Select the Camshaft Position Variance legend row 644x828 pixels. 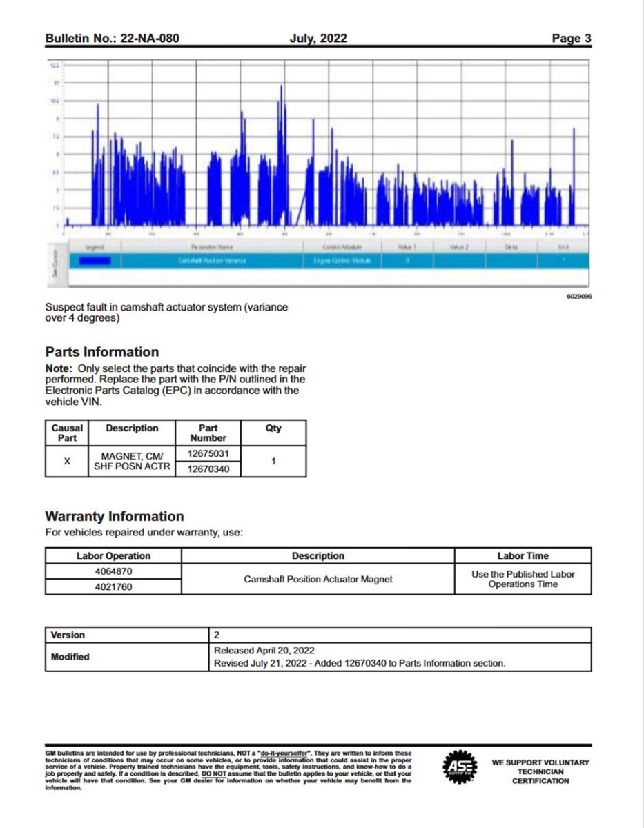tap(213, 261)
